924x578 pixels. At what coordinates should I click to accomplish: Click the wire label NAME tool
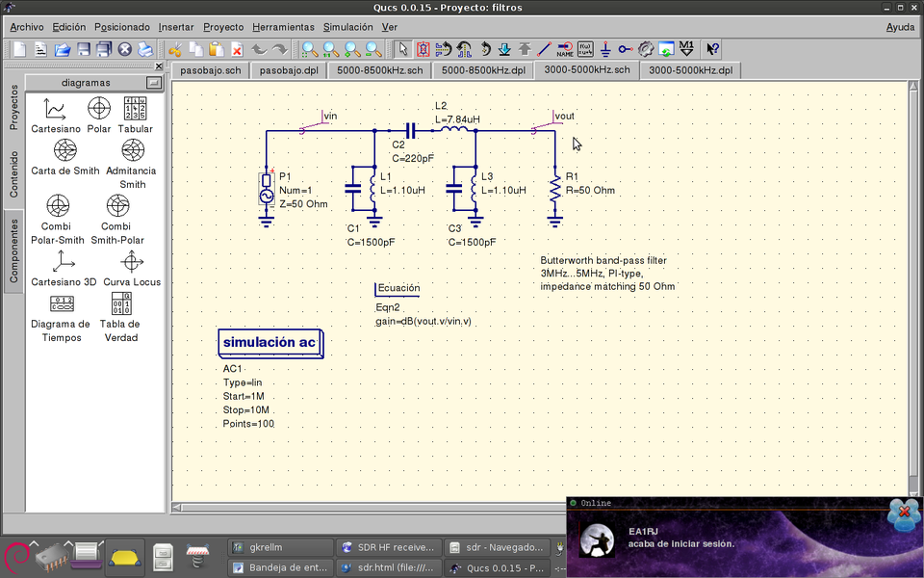[x=565, y=49]
